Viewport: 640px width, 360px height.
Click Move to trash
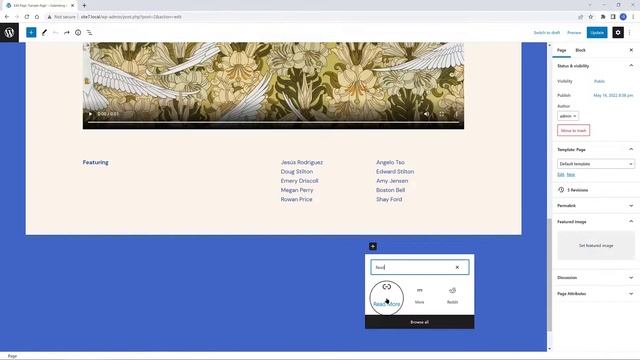(x=573, y=130)
